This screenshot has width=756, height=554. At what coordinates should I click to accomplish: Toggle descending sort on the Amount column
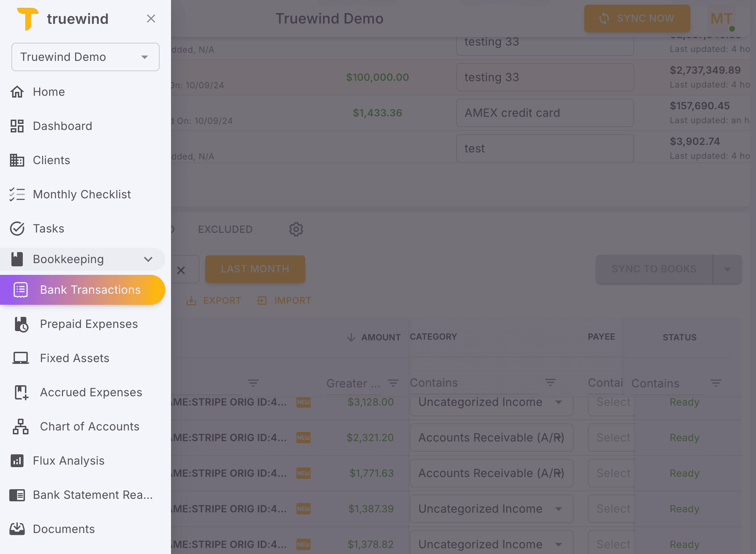pyautogui.click(x=351, y=337)
